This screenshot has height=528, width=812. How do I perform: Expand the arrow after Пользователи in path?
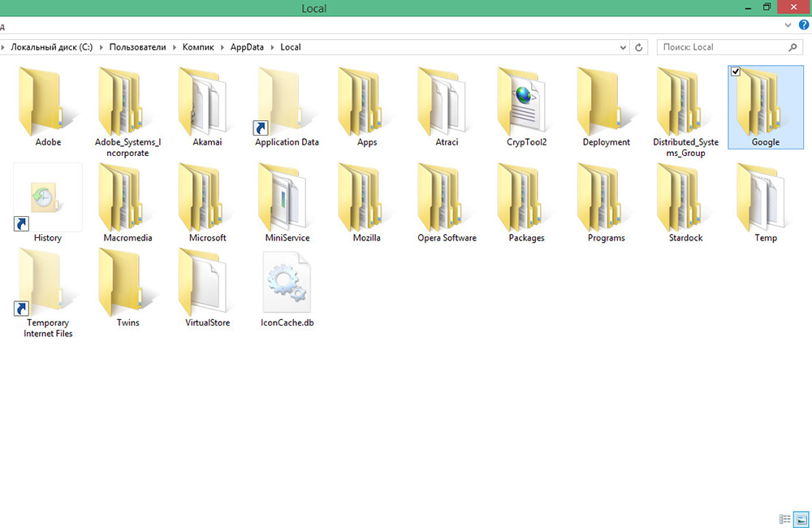coord(175,47)
